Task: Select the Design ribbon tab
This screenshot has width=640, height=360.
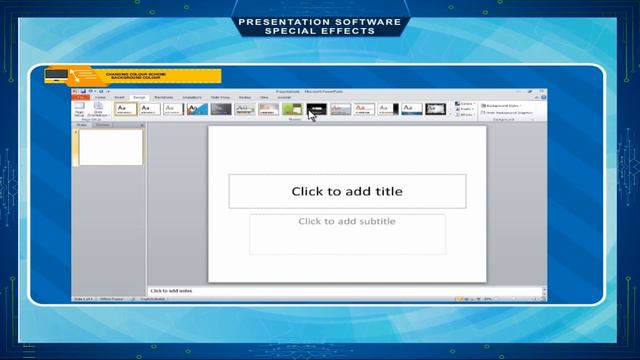Action: pyautogui.click(x=139, y=98)
